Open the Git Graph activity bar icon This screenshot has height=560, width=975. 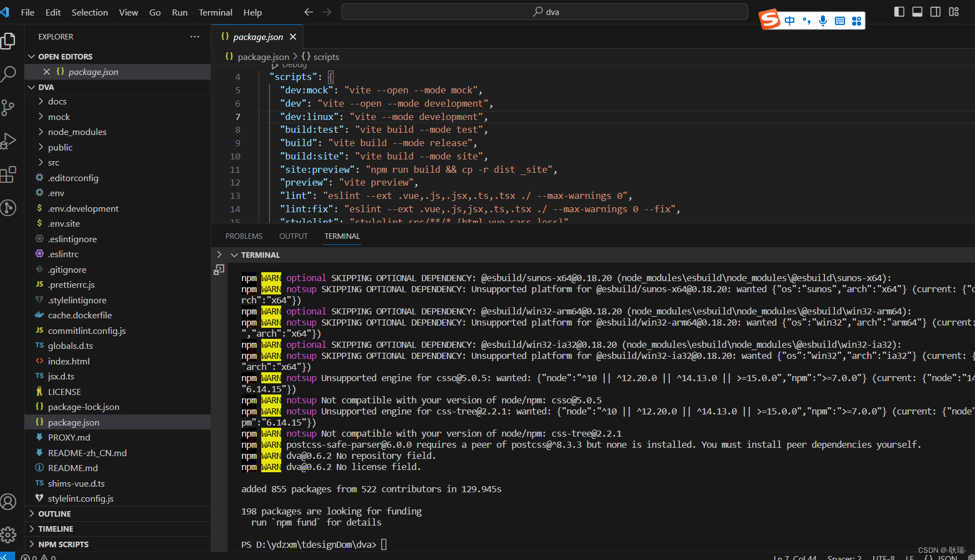click(x=8, y=208)
